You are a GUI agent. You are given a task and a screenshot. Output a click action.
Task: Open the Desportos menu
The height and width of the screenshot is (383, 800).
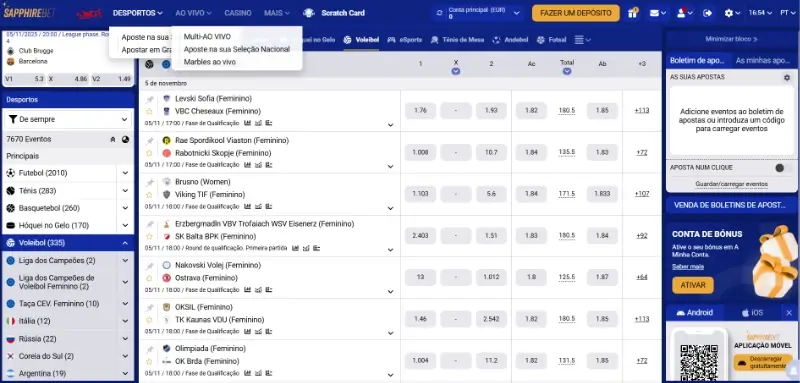click(x=137, y=13)
